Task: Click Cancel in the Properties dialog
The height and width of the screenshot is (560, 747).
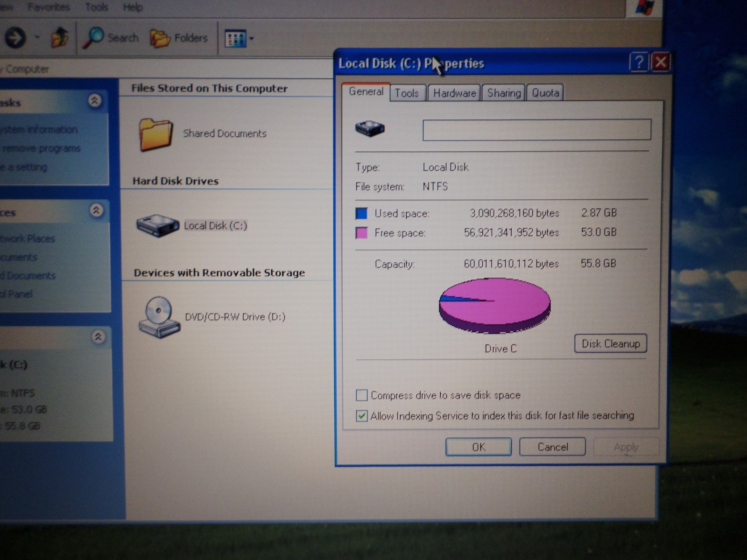Action: coord(552,447)
